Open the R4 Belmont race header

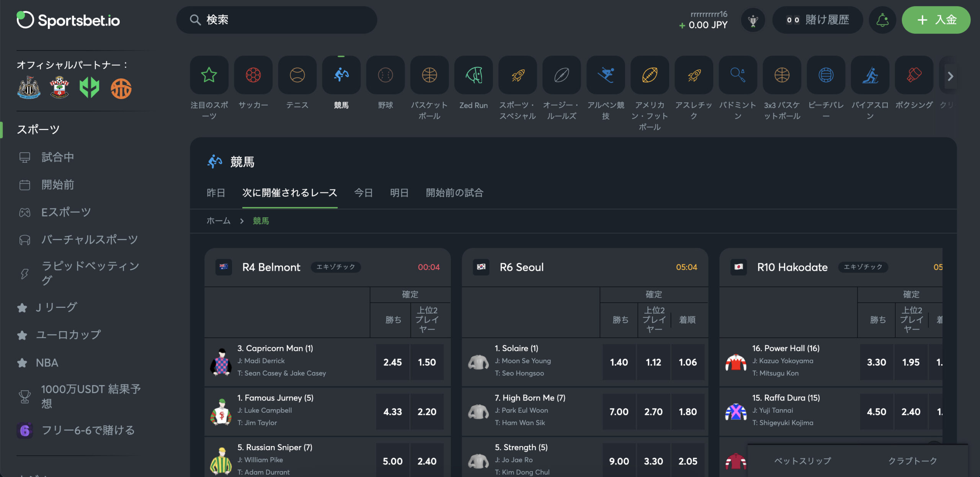tap(327, 267)
